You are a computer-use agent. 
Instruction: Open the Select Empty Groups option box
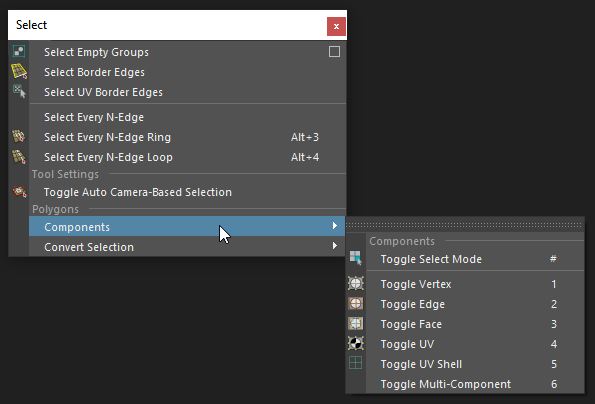coord(334,52)
